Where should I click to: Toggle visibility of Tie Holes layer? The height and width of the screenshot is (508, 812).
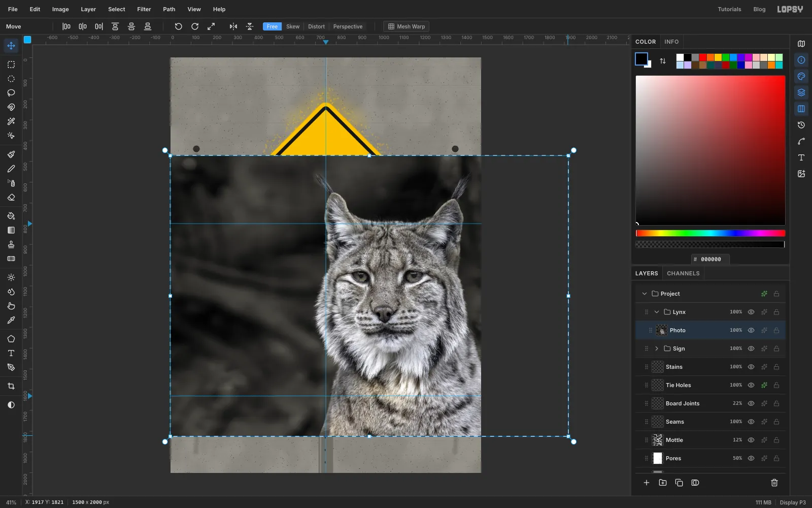[x=751, y=385]
